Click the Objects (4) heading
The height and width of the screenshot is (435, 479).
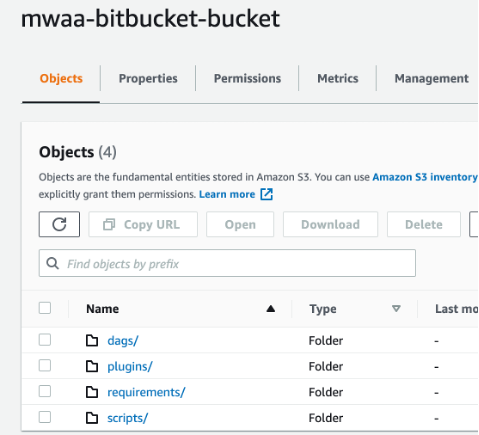pyautogui.click(x=78, y=152)
